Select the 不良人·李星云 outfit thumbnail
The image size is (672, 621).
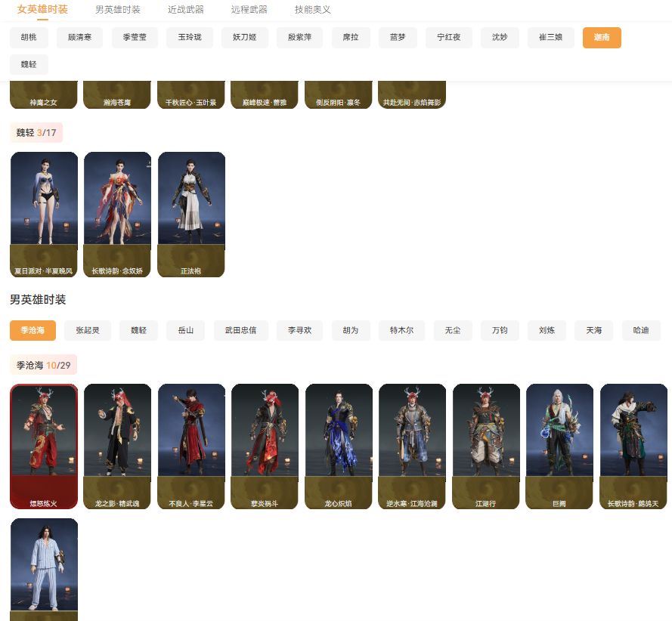pyautogui.click(x=191, y=446)
